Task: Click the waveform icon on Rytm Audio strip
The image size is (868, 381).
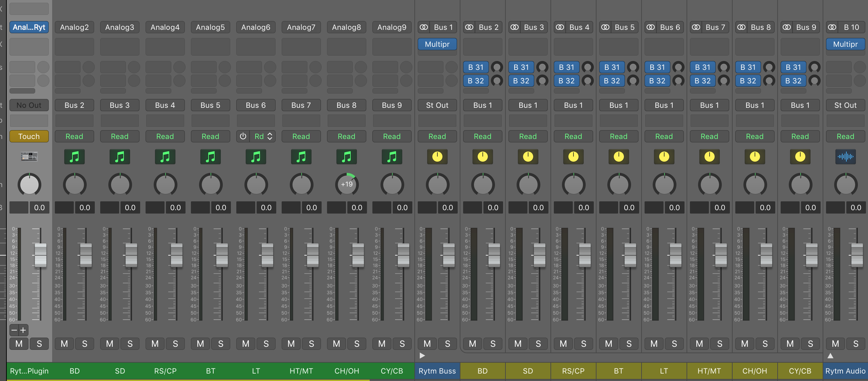Action: pyautogui.click(x=845, y=157)
